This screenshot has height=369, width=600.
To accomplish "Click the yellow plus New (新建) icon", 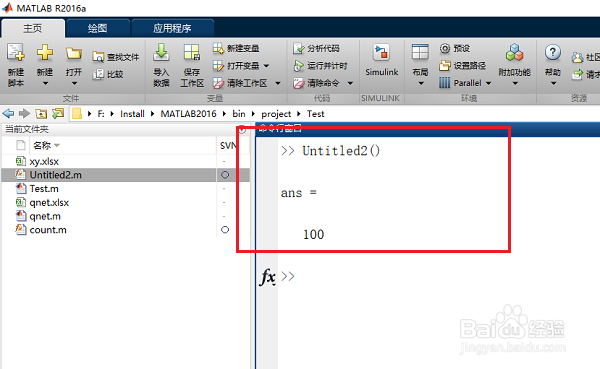I will point(45,52).
